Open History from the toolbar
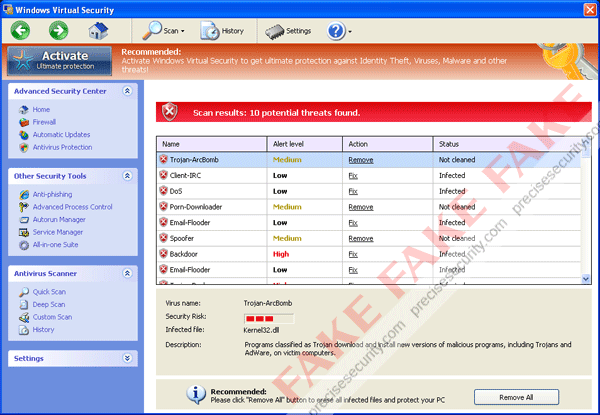This screenshot has height=415, width=600. [x=222, y=31]
